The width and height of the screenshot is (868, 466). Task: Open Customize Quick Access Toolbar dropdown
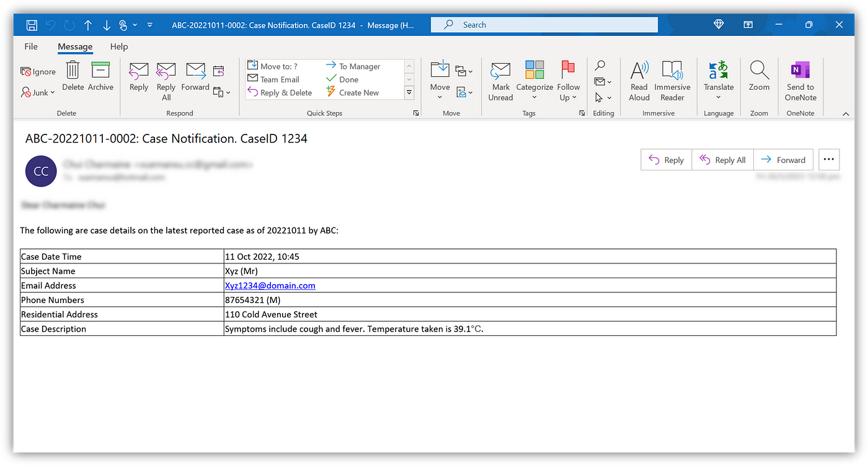[149, 25]
